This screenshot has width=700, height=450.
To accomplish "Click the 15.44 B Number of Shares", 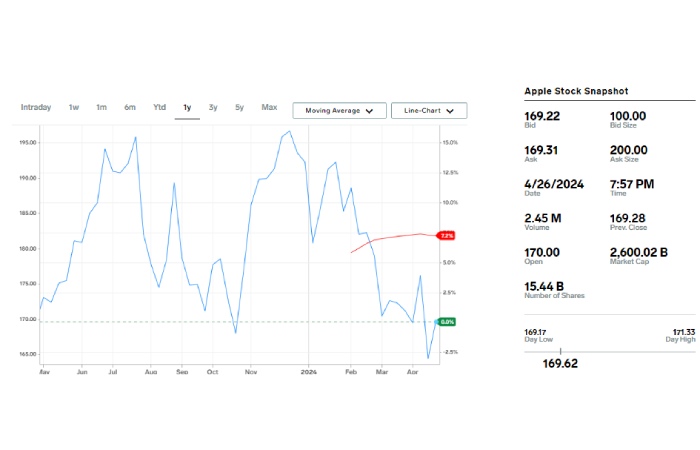I will tap(544, 286).
